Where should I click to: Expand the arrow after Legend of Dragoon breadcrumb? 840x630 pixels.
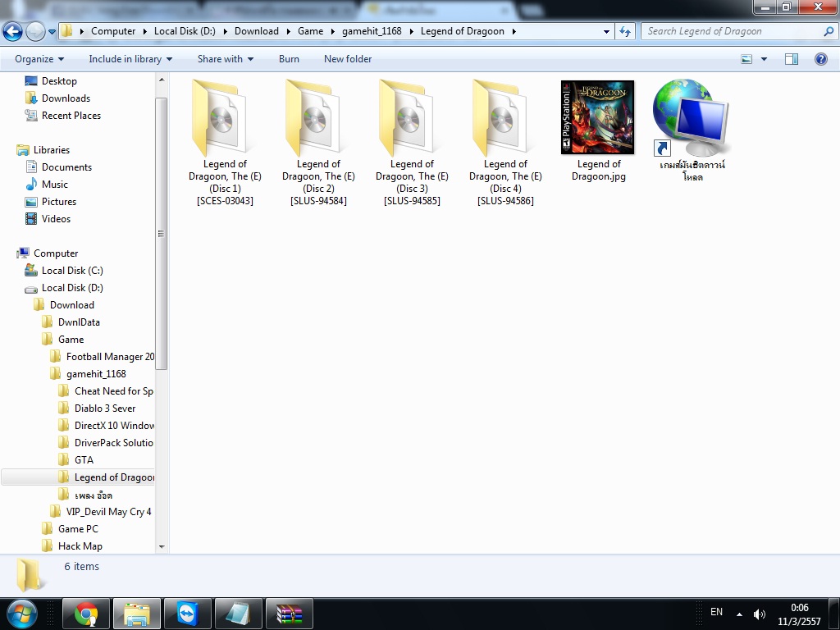pyautogui.click(x=514, y=32)
